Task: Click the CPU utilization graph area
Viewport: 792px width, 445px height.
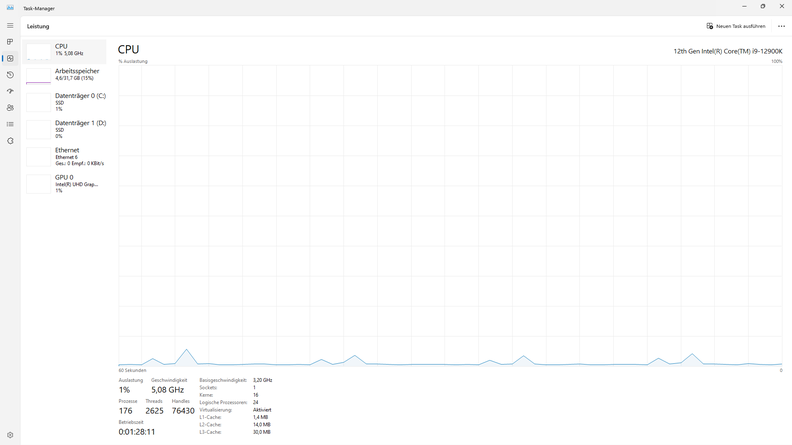Action: pos(450,215)
